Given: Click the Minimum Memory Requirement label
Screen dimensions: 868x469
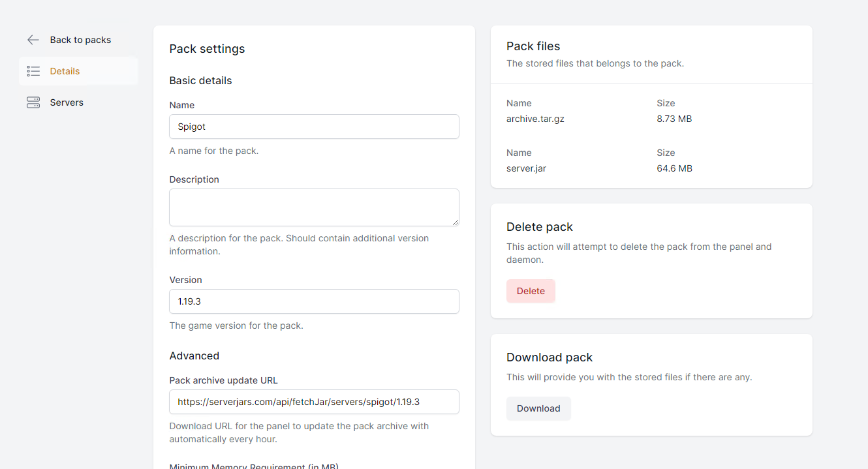Looking at the screenshot, I should click(254, 466).
